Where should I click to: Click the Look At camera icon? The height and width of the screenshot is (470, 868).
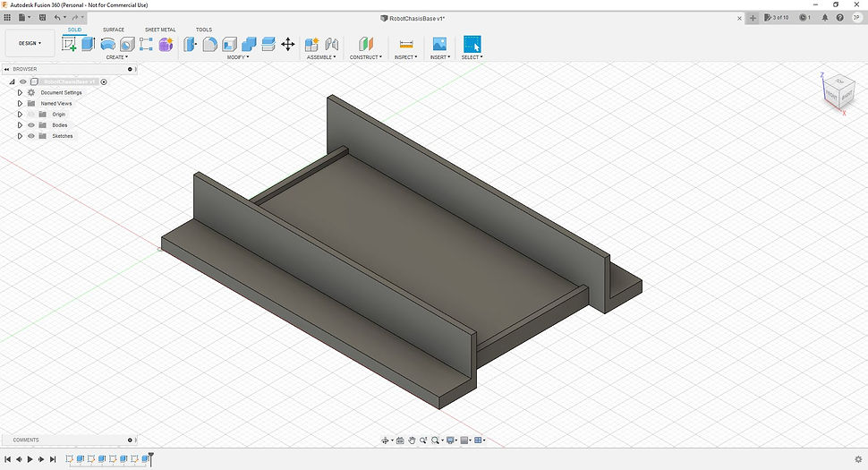point(400,440)
